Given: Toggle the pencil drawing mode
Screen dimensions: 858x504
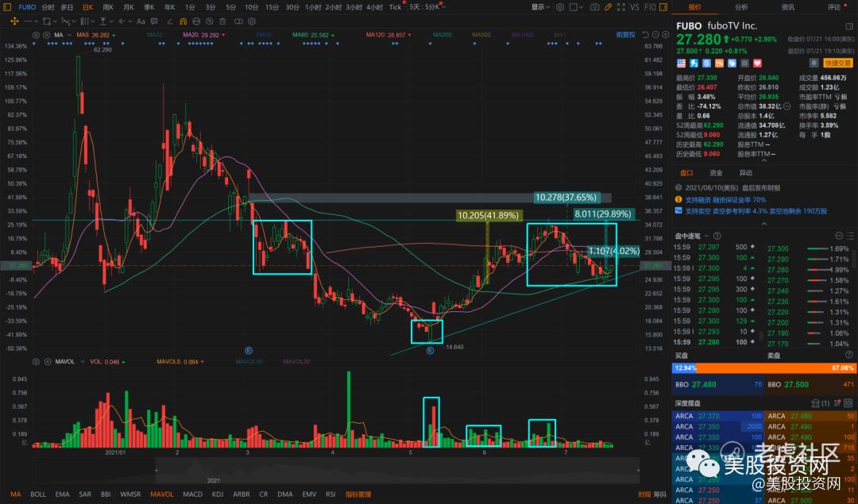Looking at the screenshot, I should (608, 7).
